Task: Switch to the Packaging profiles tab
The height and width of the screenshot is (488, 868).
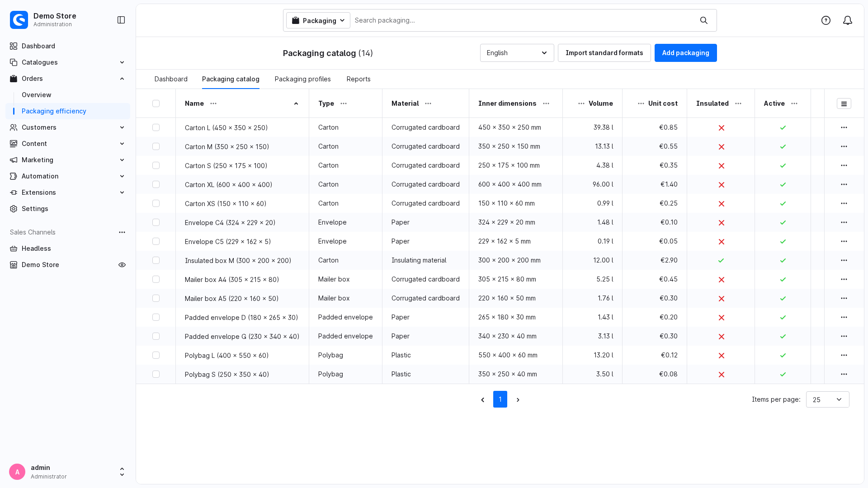Action: click(302, 79)
